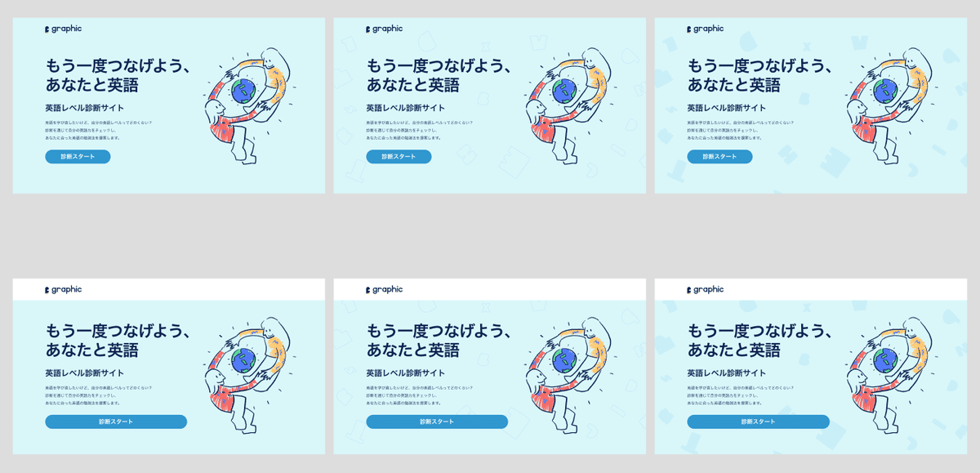Click wide 診断スタート button in bottom-middle mockup
This screenshot has height=473, width=980.
[x=437, y=422]
